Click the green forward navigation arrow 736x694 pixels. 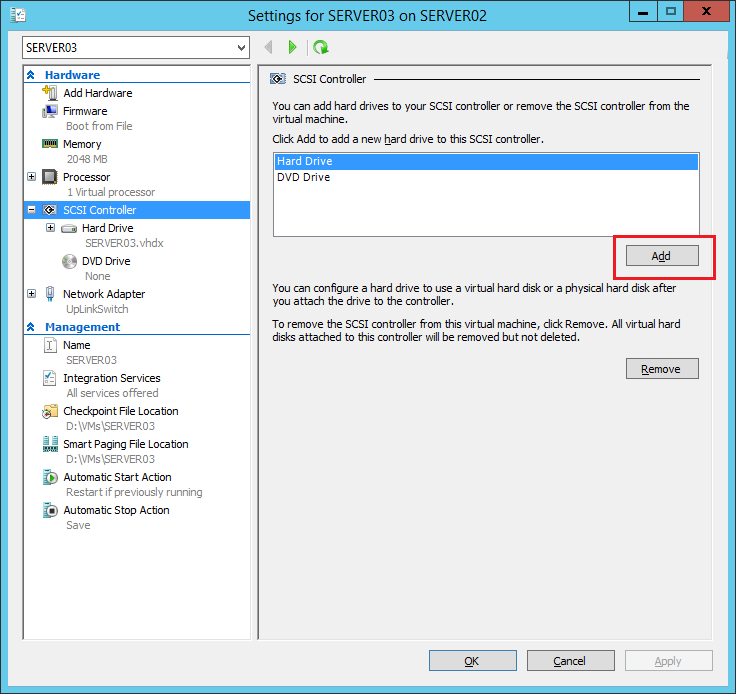click(x=292, y=47)
